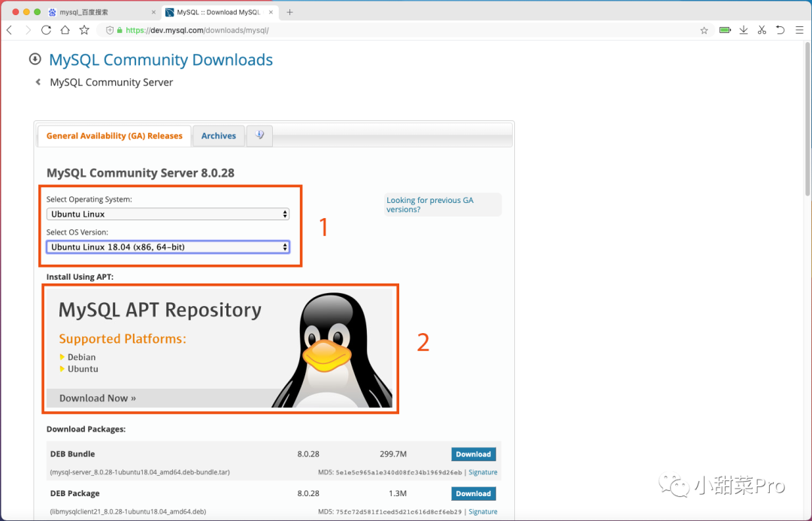
Task: Open the Select Operating System dropdown
Action: tap(168, 214)
